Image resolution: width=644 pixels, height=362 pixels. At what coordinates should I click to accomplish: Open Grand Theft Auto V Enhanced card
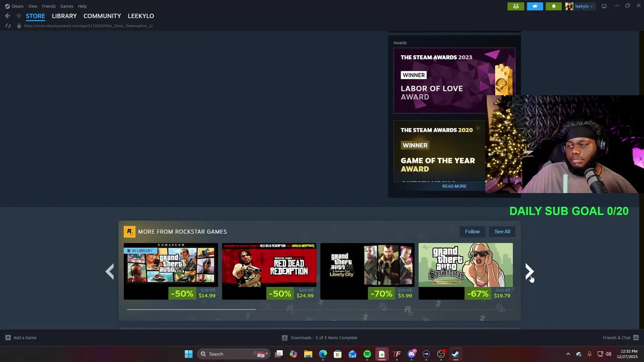pyautogui.click(x=171, y=271)
